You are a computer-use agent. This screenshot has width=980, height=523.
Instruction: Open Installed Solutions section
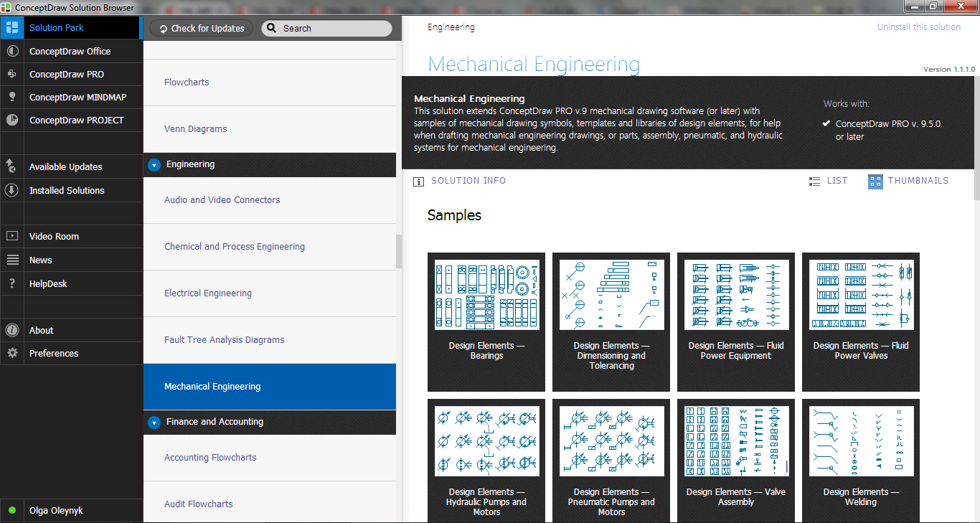[67, 191]
